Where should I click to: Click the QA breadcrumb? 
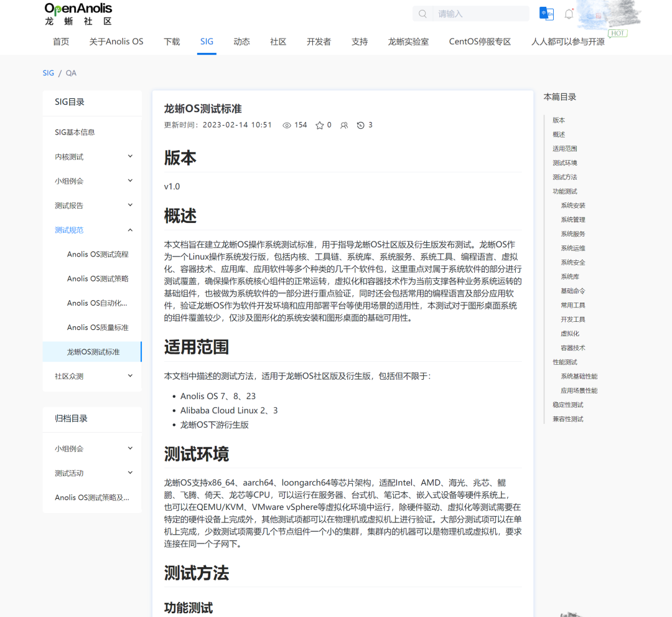(x=71, y=73)
